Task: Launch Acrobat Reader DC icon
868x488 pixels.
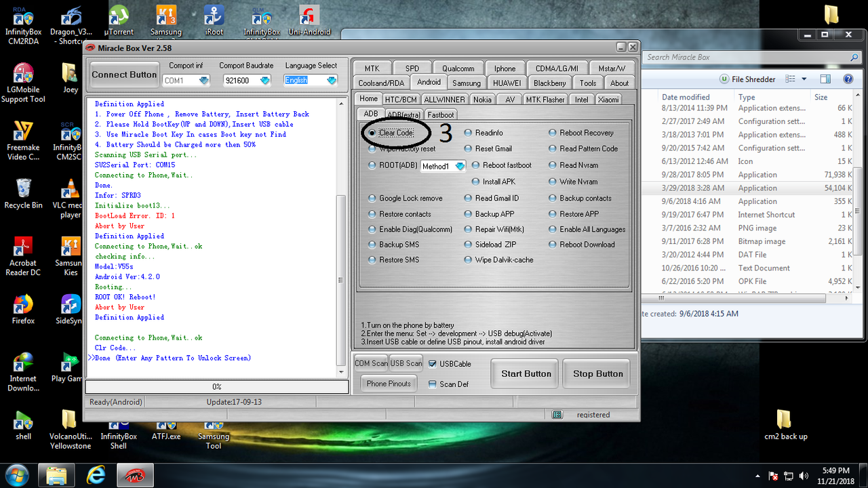Action: (23, 256)
